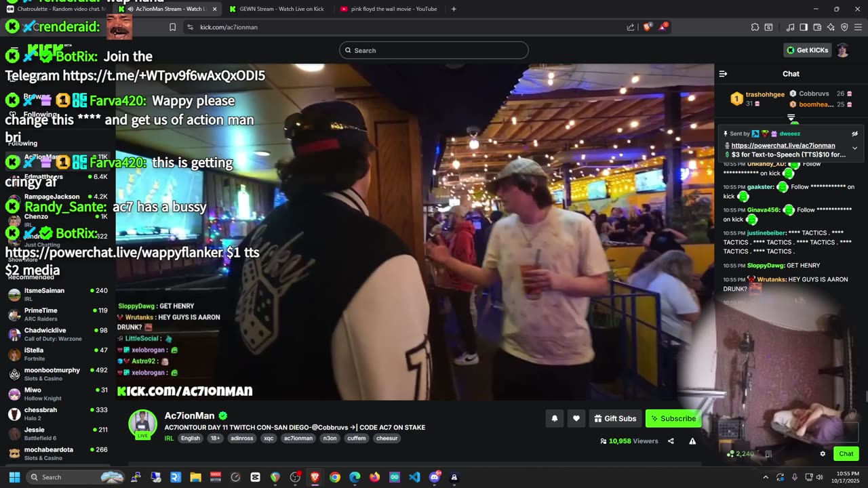Open a new browser tab
Viewport: 868px width, 488px height.
(x=454, y=9)
